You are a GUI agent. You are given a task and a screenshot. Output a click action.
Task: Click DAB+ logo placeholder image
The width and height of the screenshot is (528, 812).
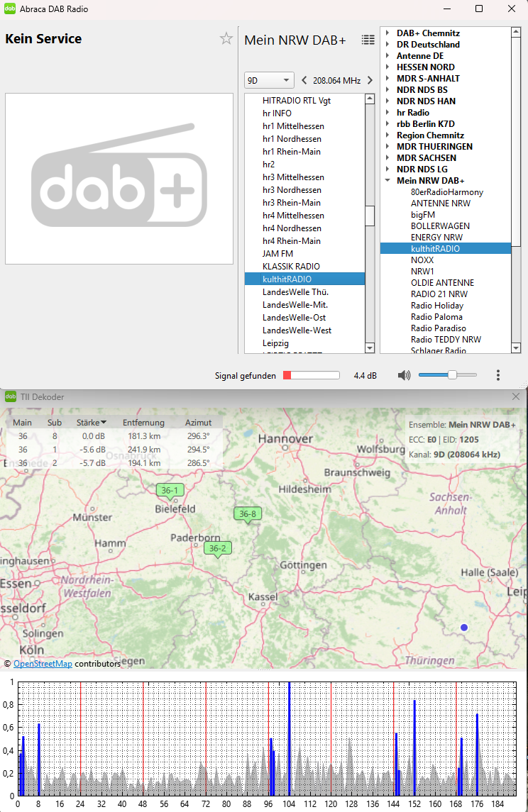119,179
